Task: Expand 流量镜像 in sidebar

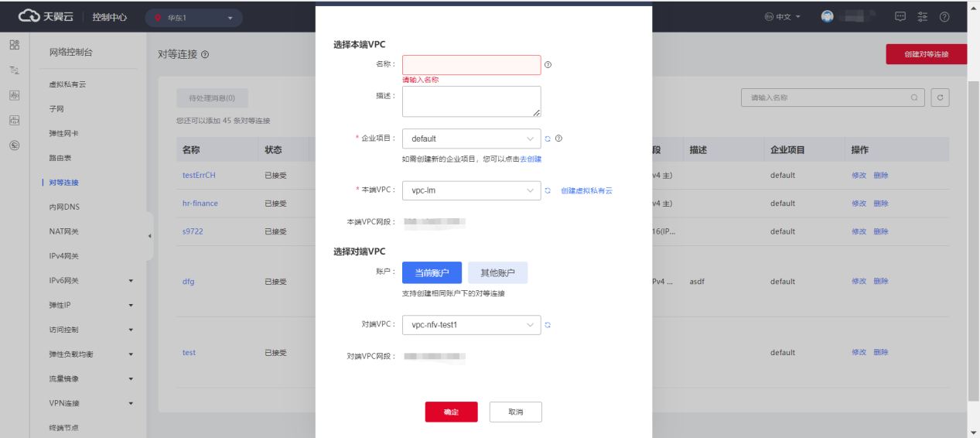Action: [131, 379]
